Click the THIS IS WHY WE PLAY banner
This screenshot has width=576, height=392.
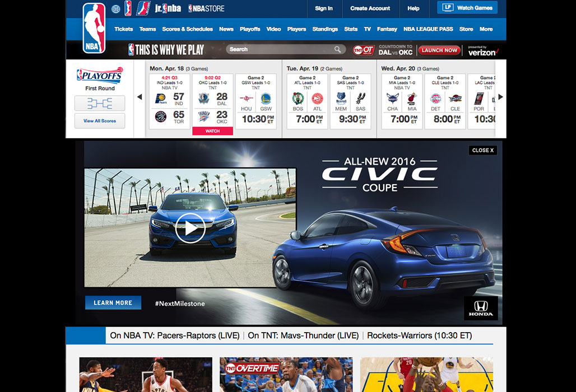(166, 49)
